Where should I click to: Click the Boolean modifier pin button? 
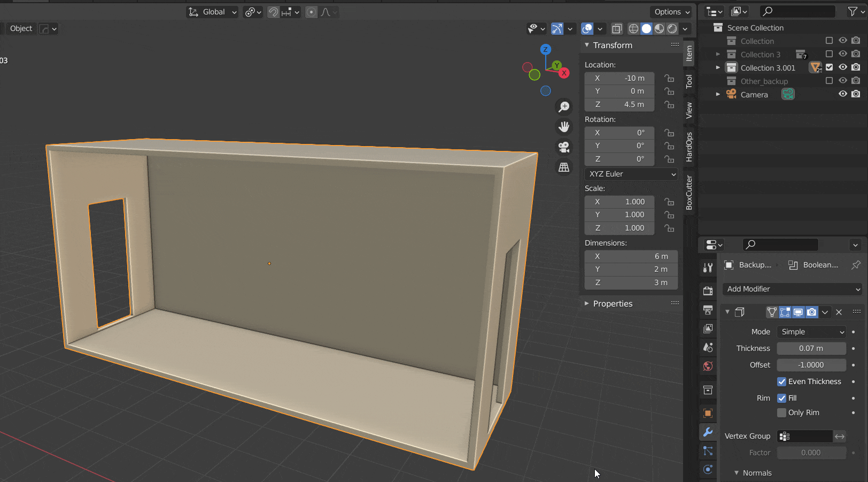click(x=856, y=265)
